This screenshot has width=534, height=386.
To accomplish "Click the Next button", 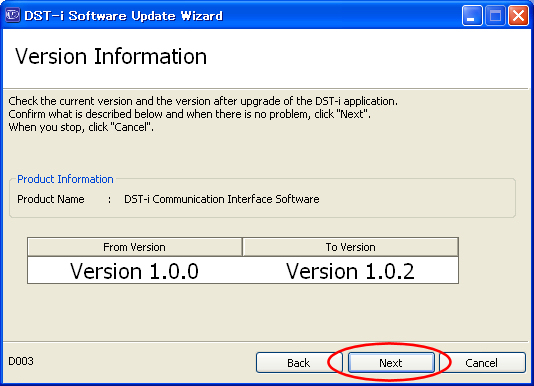I will pos(391,363).
